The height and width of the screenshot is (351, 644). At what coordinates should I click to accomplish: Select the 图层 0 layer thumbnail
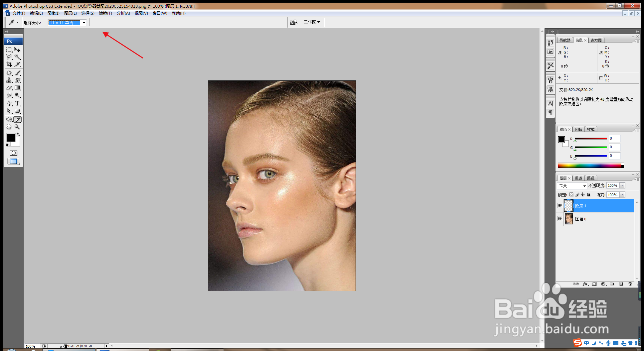pyautogui.click(x=569, y=219)
